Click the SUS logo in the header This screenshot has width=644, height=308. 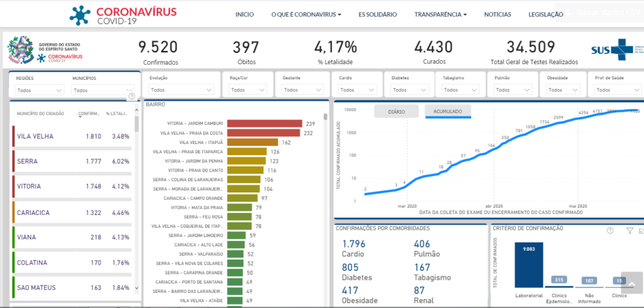click(x=616, y=50)
